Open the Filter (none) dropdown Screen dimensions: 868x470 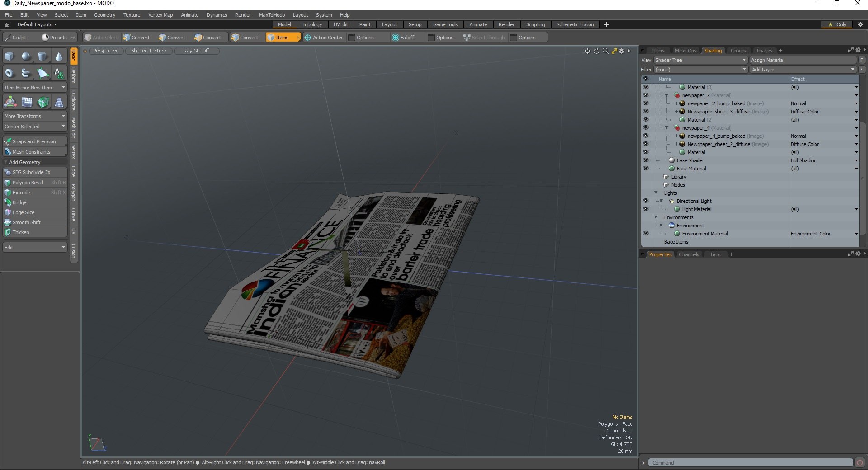pos(700,70)
